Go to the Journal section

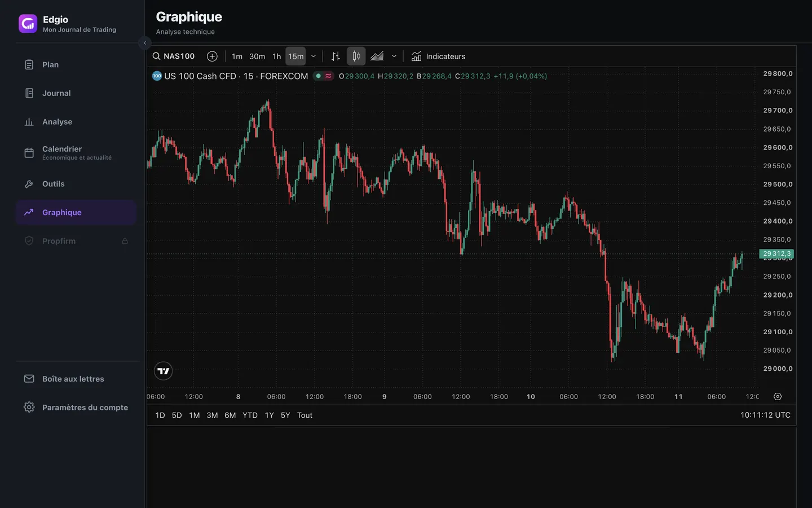coord(76,93)
